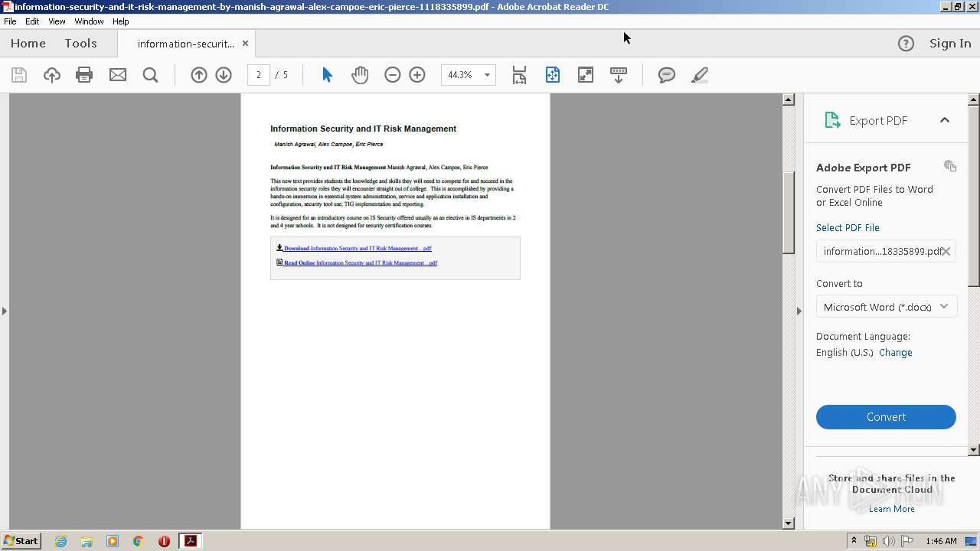Open the File menu
Image resolution: width=980 pixels, height=551 pixels.
point(10,21)
